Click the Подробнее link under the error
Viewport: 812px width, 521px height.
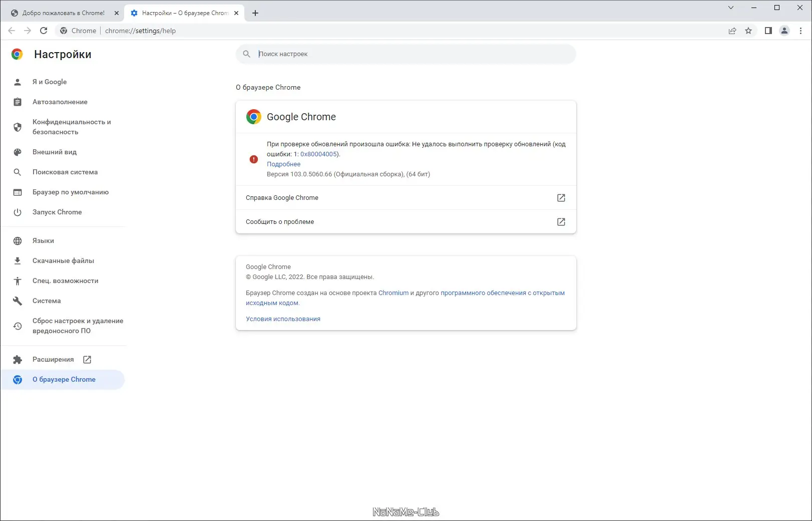tap(283, 164)
